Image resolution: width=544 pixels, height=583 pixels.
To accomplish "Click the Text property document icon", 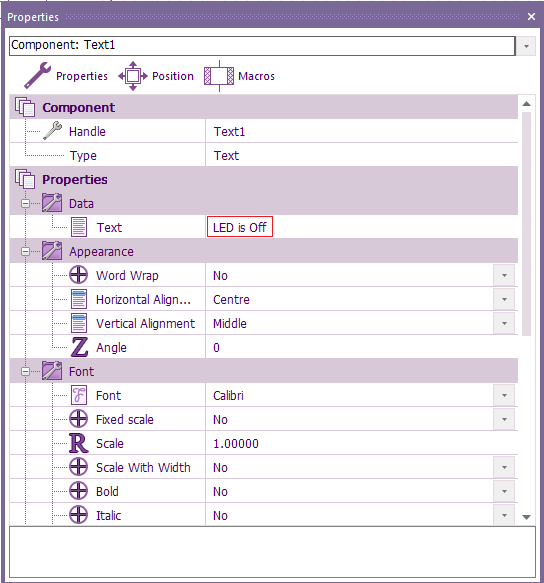I will 79,227.
